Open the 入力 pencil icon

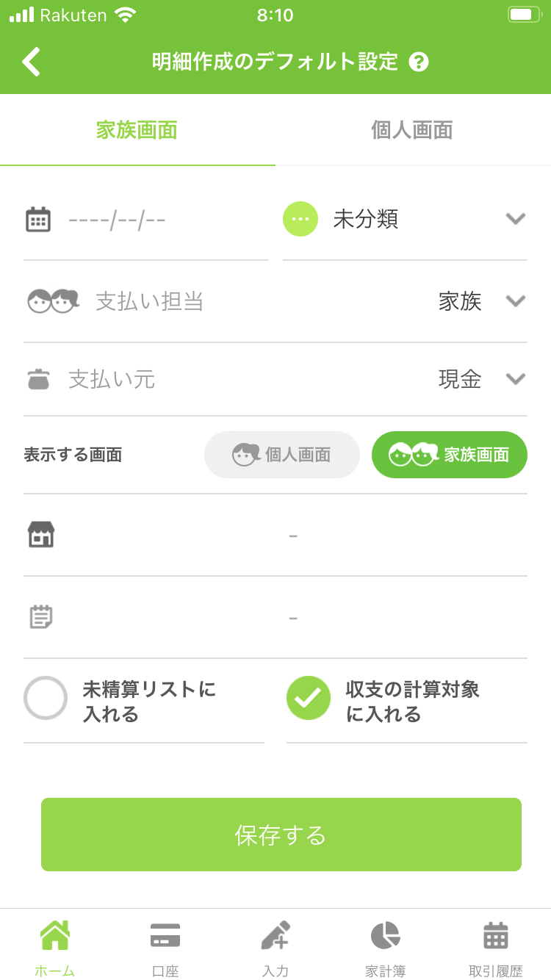[x=275, y=936]
